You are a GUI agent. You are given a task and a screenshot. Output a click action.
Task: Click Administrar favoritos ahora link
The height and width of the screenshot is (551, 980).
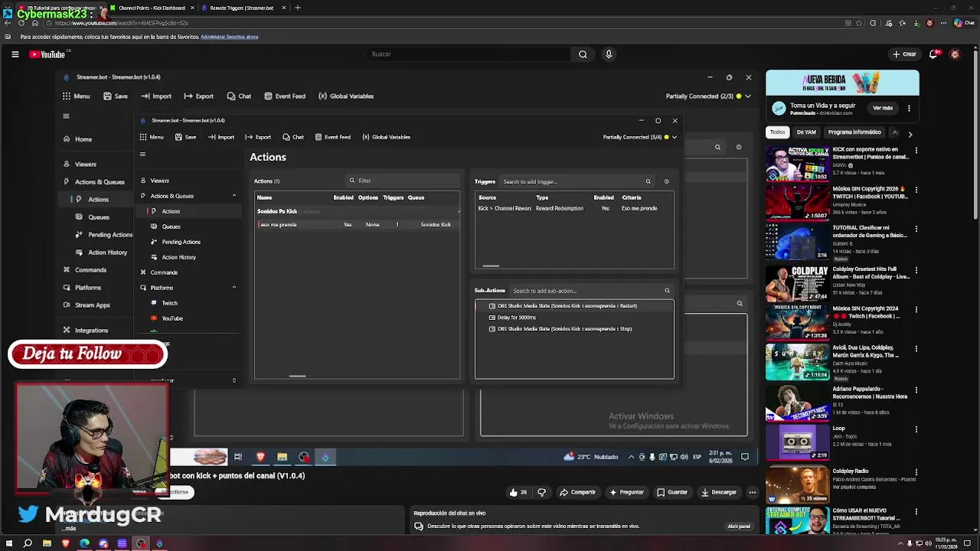[x=229, y=37]
